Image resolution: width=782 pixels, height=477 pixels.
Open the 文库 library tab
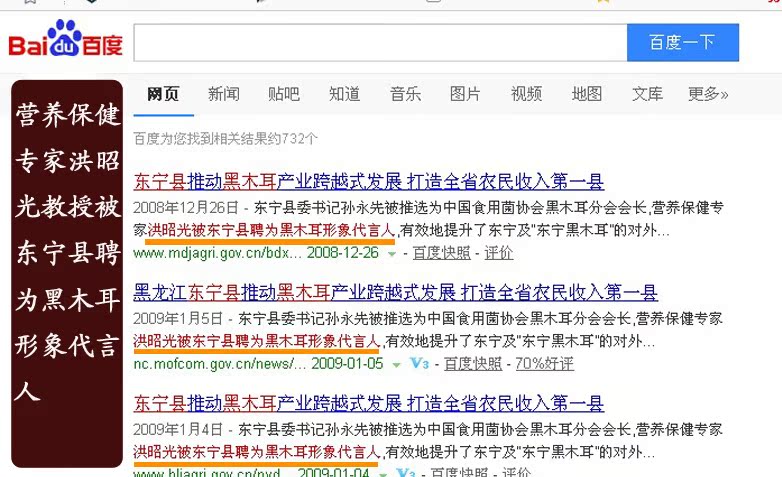click(x=647, y=94)
